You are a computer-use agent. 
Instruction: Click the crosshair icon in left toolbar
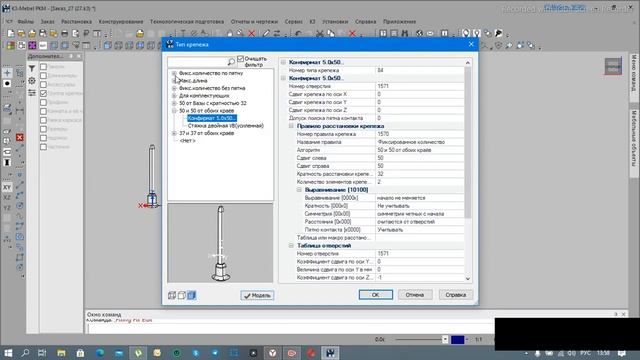tap(7, 73)
